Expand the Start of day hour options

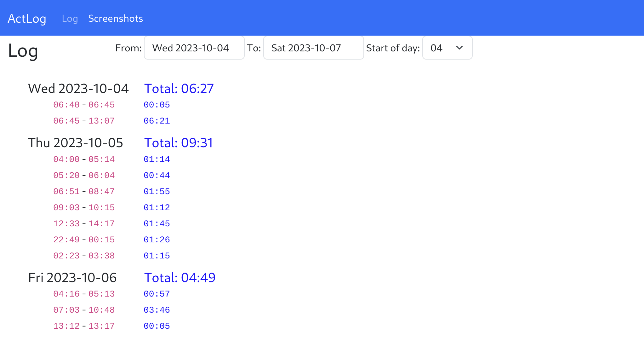(x=447, y=48)
